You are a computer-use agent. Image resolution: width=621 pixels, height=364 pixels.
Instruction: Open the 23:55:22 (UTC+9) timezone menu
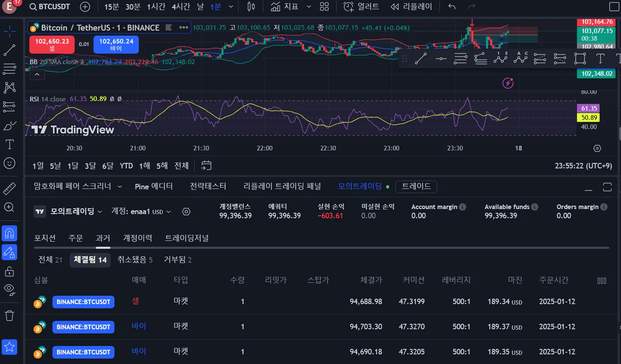(583, 166)
